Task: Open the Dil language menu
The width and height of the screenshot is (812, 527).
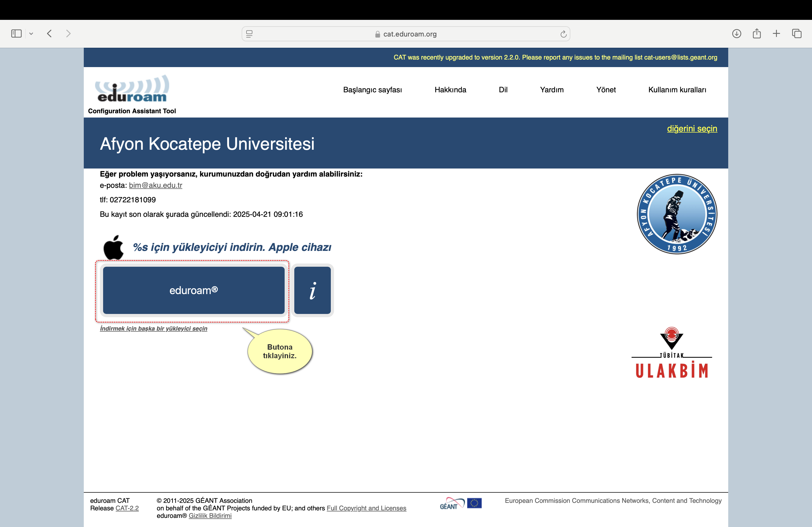Action: (x=503, y=90)
